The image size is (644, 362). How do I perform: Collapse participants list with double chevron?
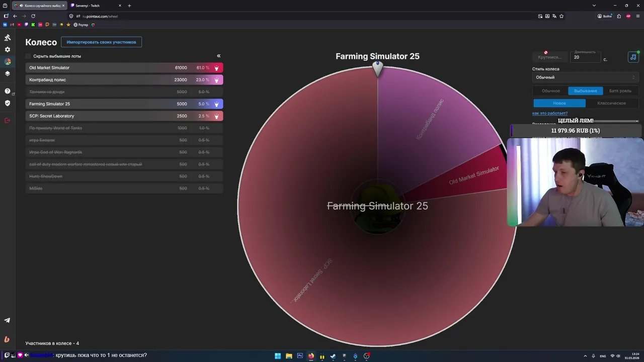point(218,56)
